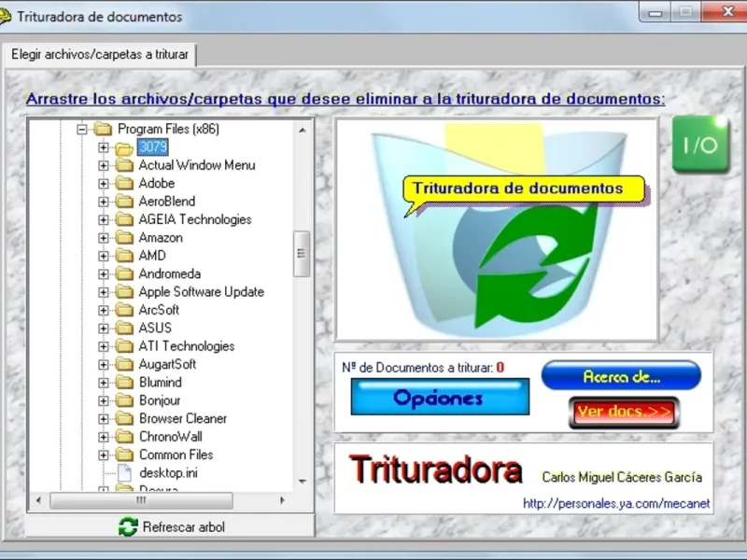Click the tree's scroll down arrow
The image size is (747, 560).
tap(302, 482)
